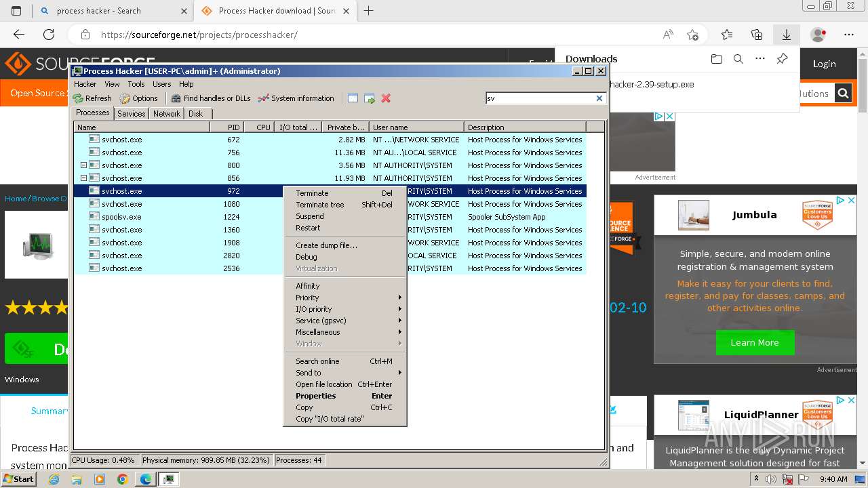Screen dimensions: 868x488
Task: Click the search filter input field
Action: 540,98
